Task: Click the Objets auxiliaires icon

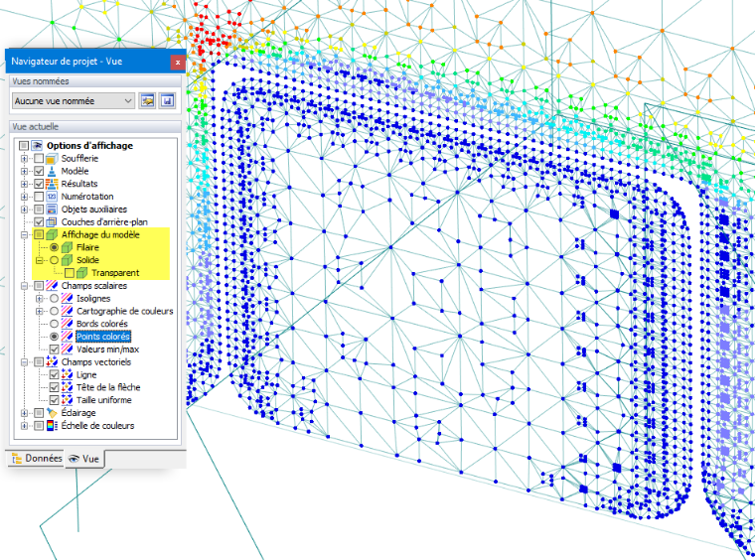Action: click(x=52, y=210)
